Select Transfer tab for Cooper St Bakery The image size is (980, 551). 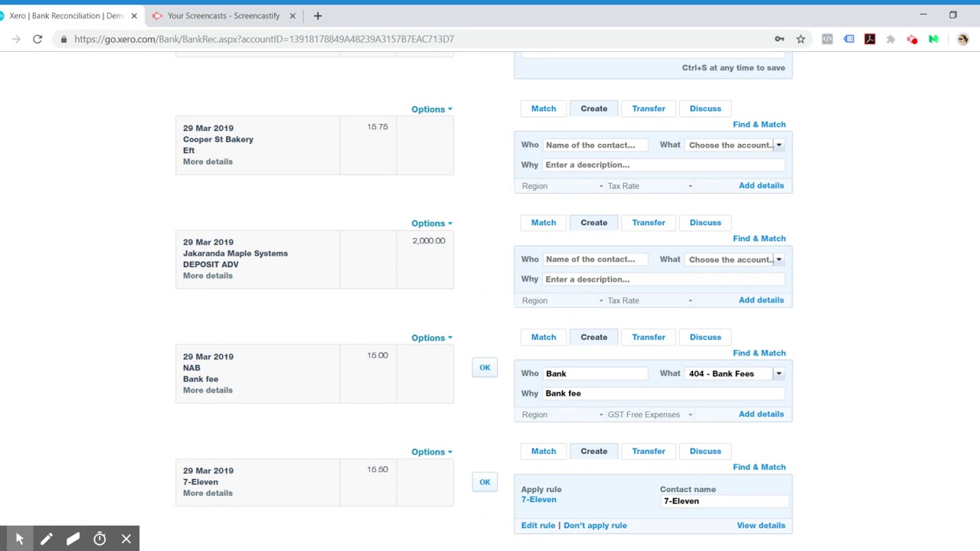[x=648, y=109]
